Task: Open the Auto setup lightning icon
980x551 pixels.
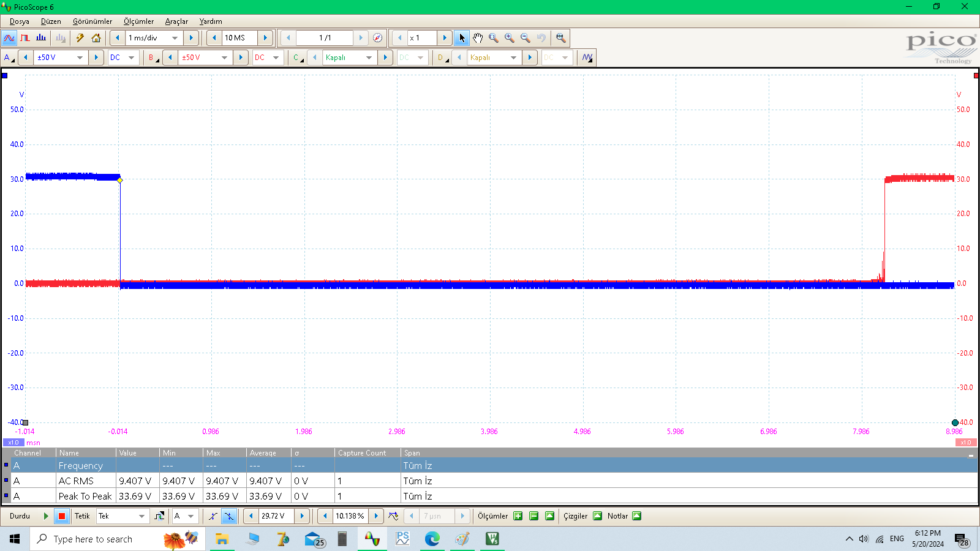Action: tap(80, 38)
